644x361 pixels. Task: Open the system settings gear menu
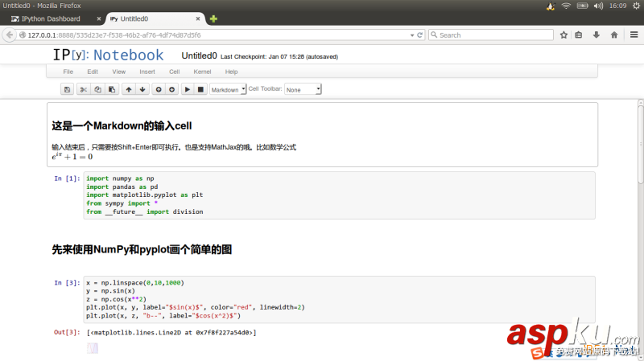point(636,6)
